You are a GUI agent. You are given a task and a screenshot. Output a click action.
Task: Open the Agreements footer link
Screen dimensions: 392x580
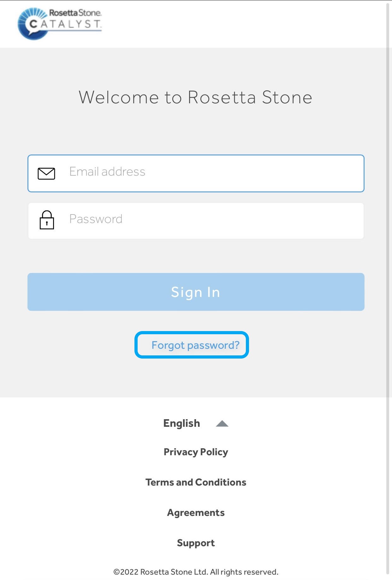pyautogui.click(x=196, y=513)
